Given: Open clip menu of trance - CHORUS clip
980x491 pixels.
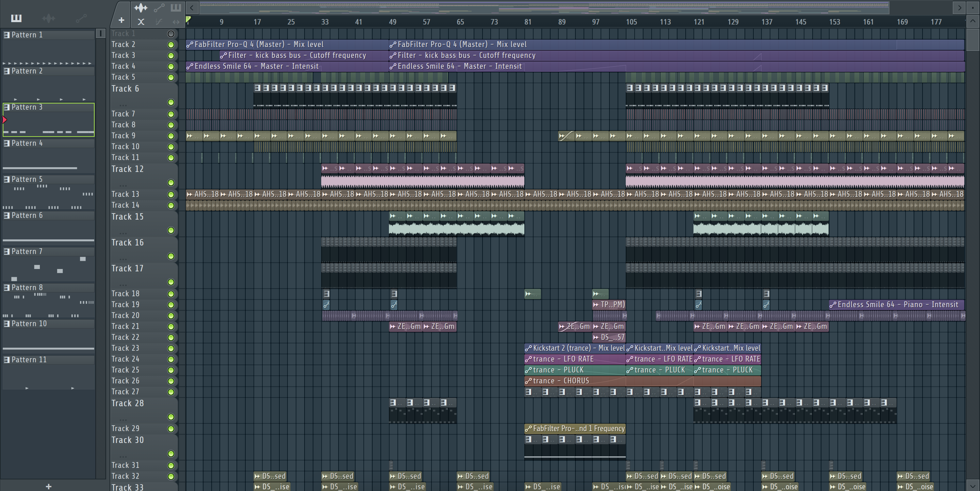Looking at the screenshot, I should [528, 381].
